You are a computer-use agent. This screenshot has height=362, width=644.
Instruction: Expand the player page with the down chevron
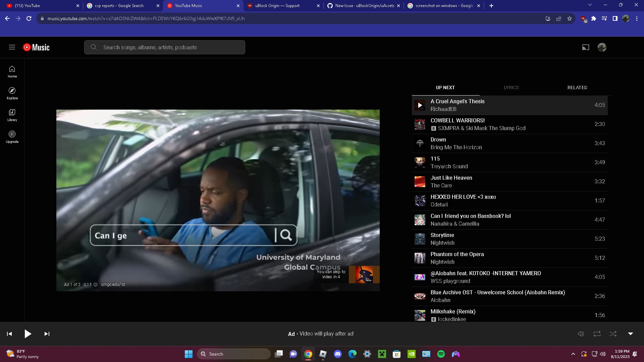coord(630,334)
